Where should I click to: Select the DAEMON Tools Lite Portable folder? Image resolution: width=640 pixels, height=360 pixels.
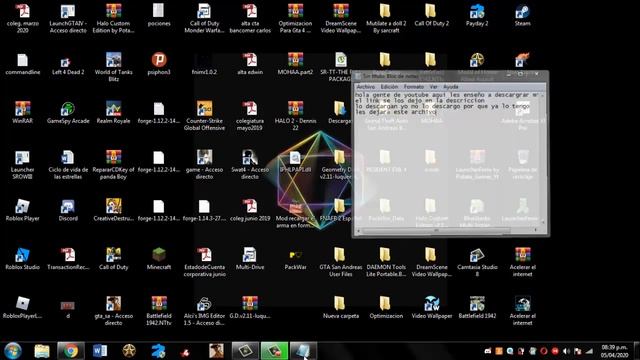click(x=386, y=262)
